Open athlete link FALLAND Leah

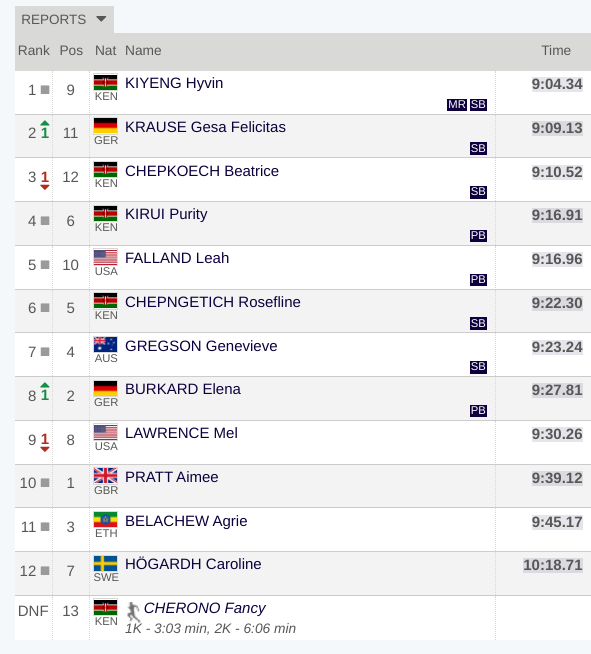[x=177, y=258]
